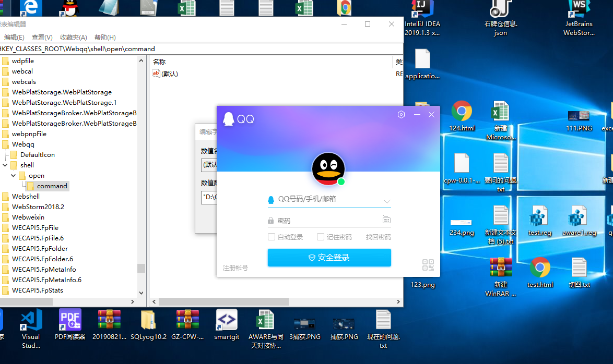Open 查看(V) menu in registry editor
This screenshot has width=613, height=364.
pos(42,38)
